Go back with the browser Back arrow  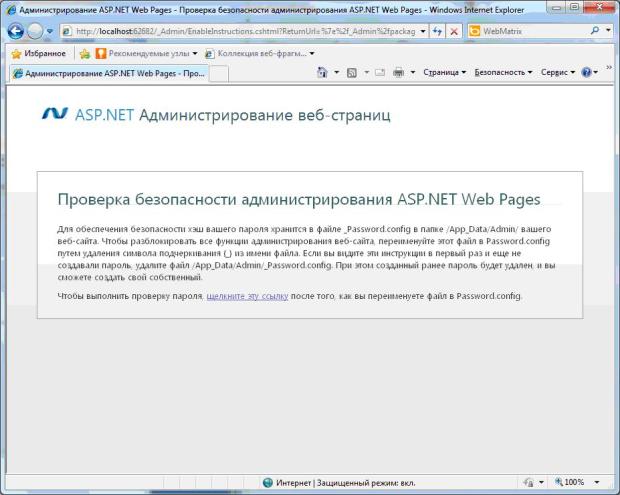click(x=15, y=31)
